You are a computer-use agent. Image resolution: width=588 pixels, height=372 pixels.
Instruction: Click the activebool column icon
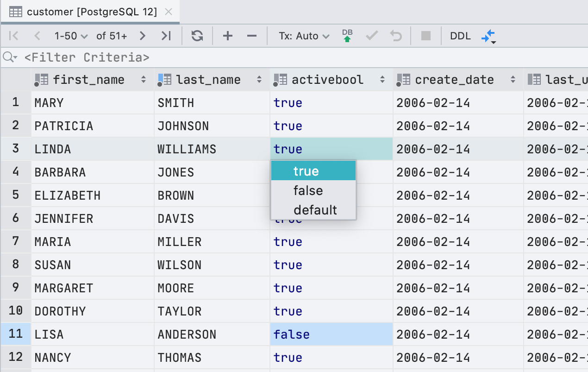(280, 80)
